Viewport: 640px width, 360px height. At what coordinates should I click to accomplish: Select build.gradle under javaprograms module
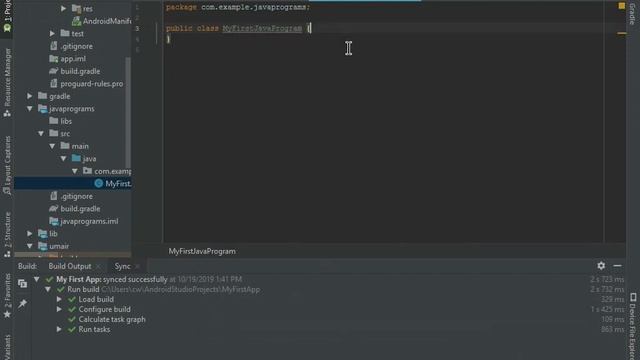click(75, 209)
